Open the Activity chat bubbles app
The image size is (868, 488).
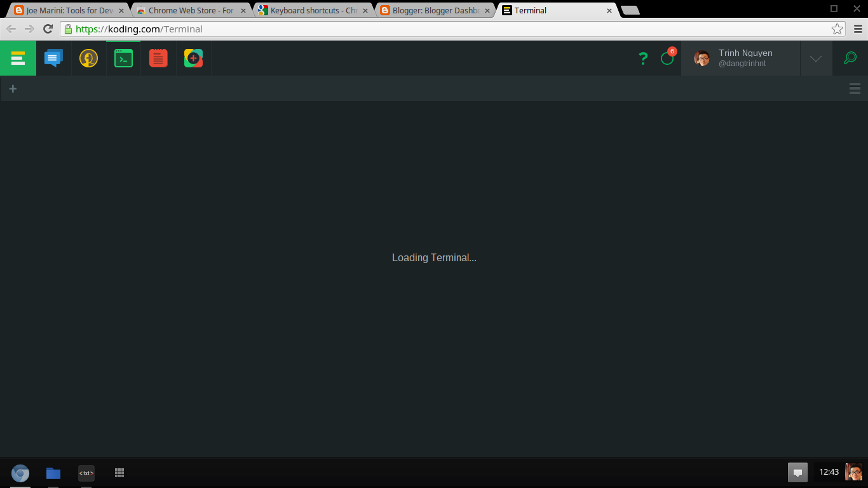coord(53,58)
